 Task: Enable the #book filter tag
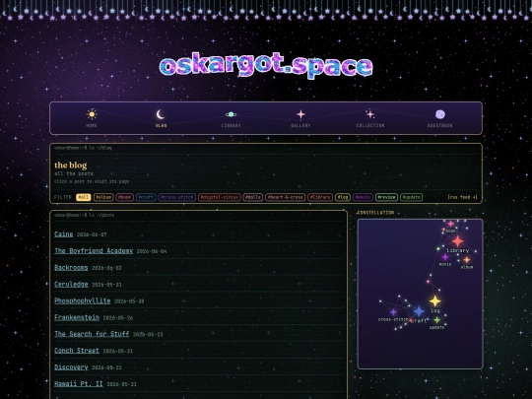click(124, 197)
